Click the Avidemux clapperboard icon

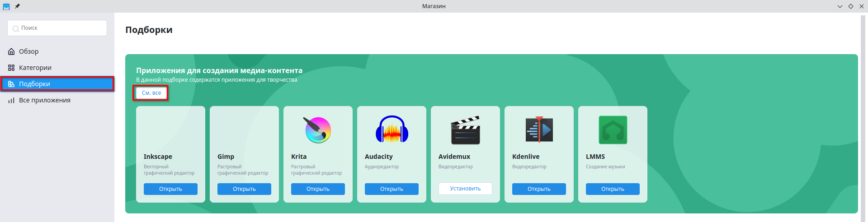(x=465, y=130)
